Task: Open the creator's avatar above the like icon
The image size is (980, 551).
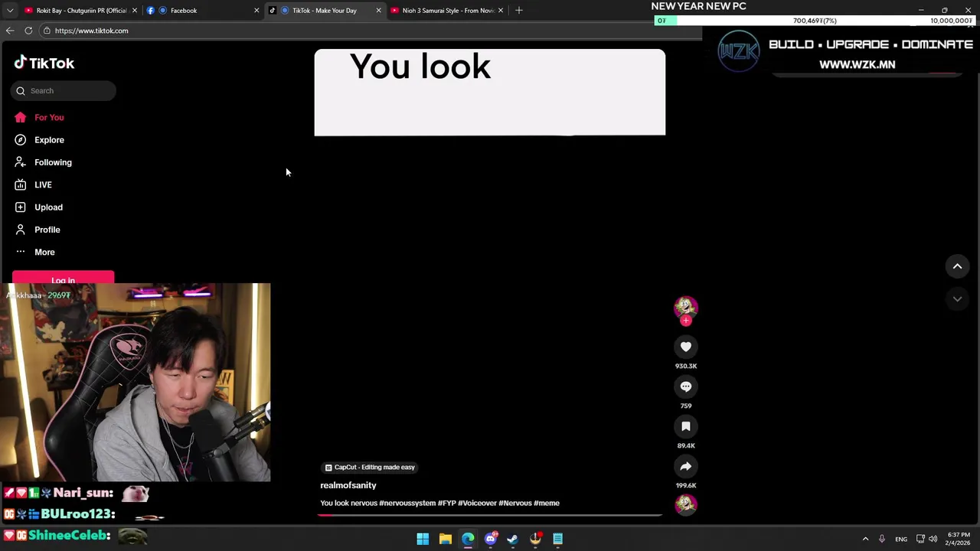Action: click(686, 307)
